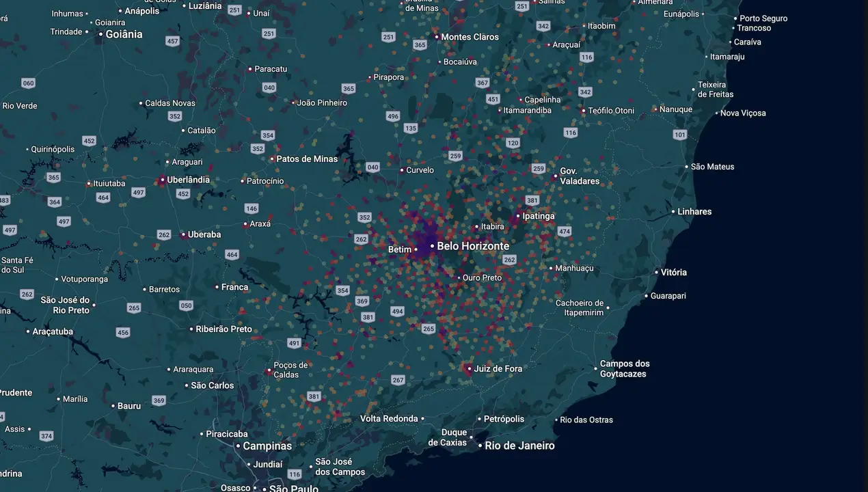
Task: Select the Guarapari label
Action: click(x=668, y=296)
